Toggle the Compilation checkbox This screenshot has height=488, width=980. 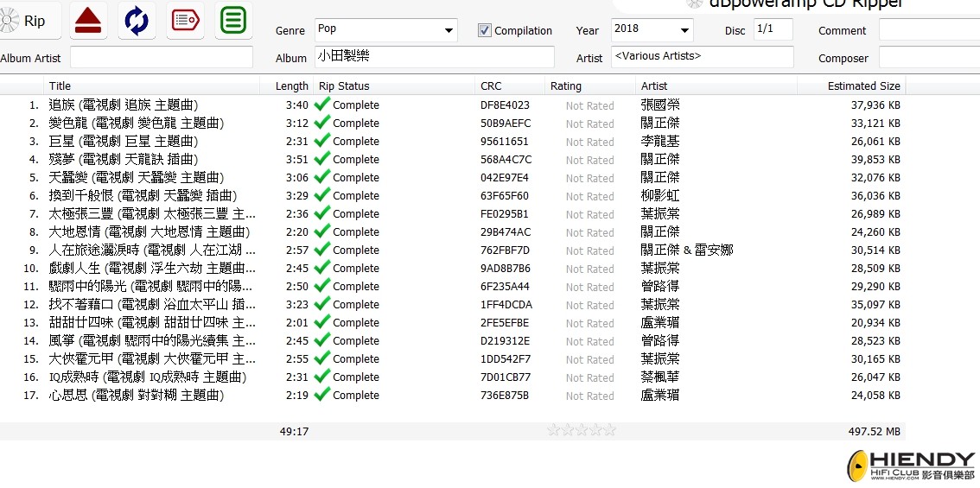(x=485, y=30)
